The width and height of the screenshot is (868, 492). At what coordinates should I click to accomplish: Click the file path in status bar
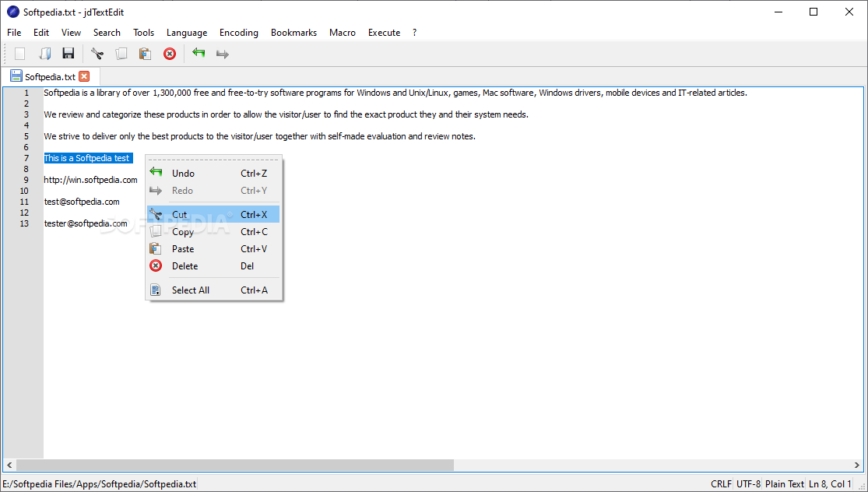point(100,483)
